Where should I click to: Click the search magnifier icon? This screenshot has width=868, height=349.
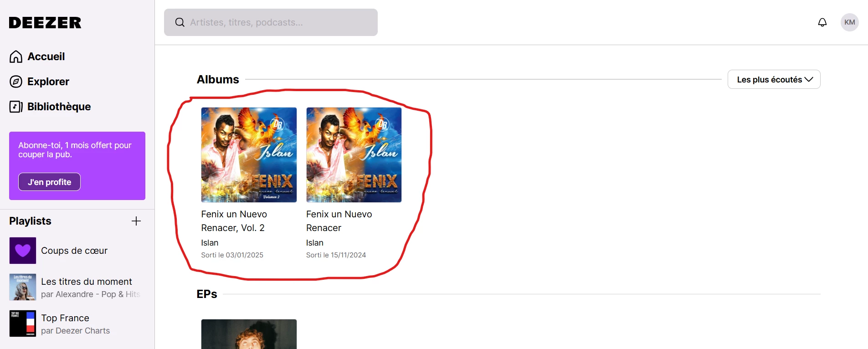click(180, 22)
